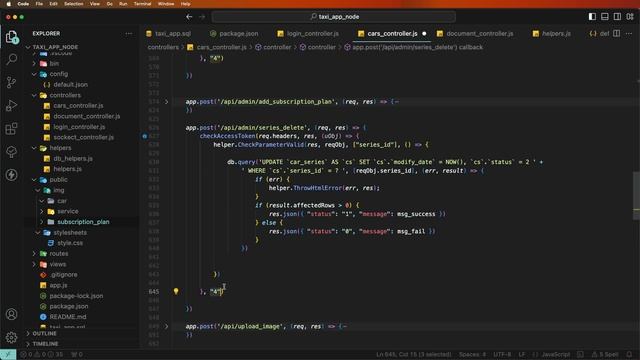This screenshot has width=640, height=360.
Task: Show code actions lightbulb on line 645
Action: tap(176, 291)
